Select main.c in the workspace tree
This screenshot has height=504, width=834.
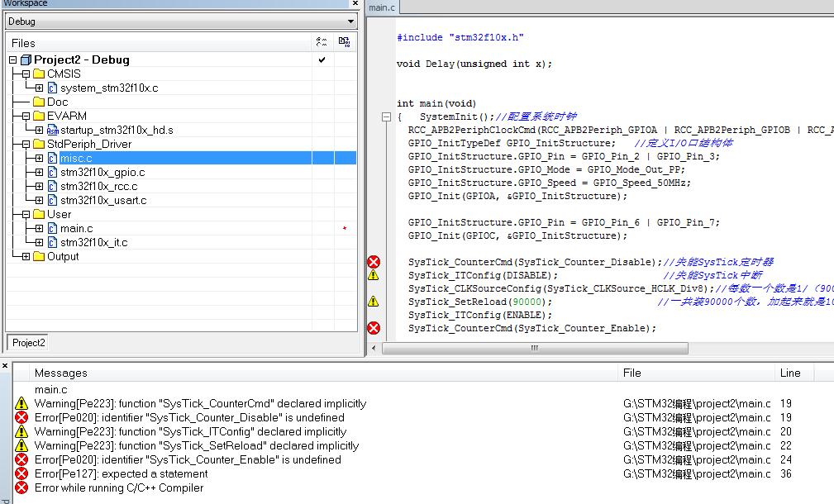point(77,229)
